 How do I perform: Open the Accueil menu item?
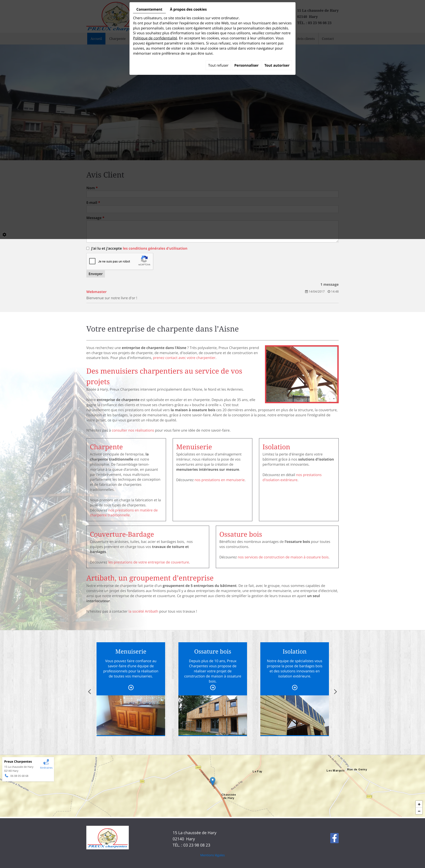[x=96, y=39]
